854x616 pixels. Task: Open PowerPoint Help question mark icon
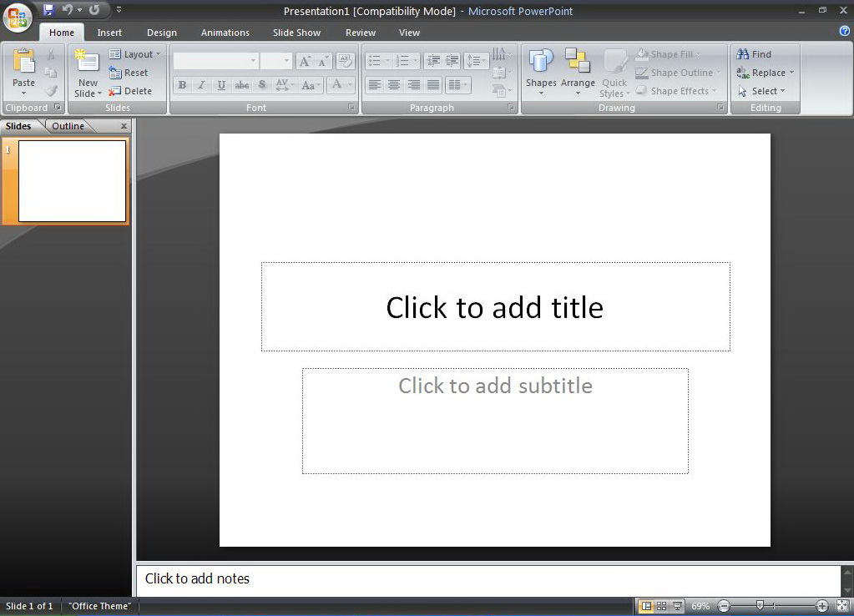(x=844, y=32)
